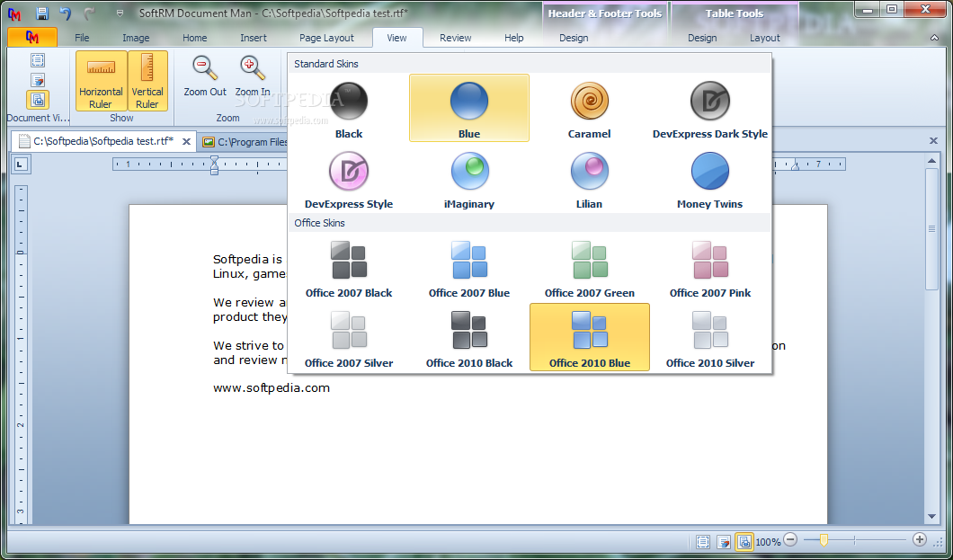953x560 pixels.
Task: Choose the Money Twins skin
Action: (x=710, y=179)
